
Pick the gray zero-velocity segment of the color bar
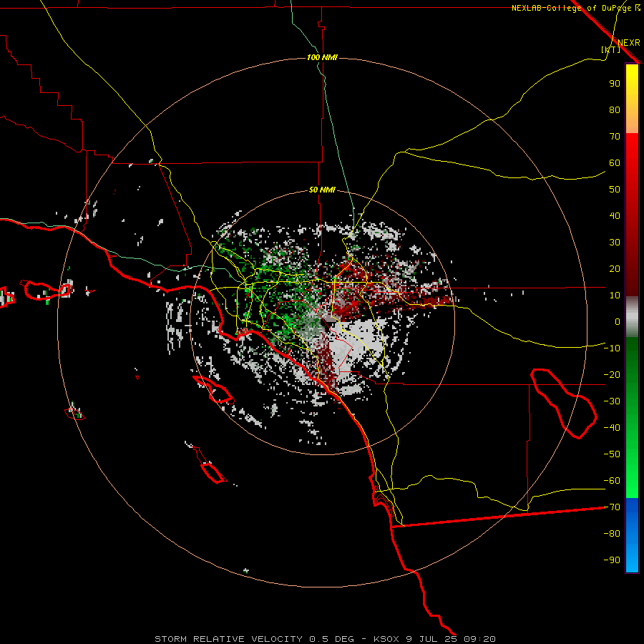tap(632, 317)
